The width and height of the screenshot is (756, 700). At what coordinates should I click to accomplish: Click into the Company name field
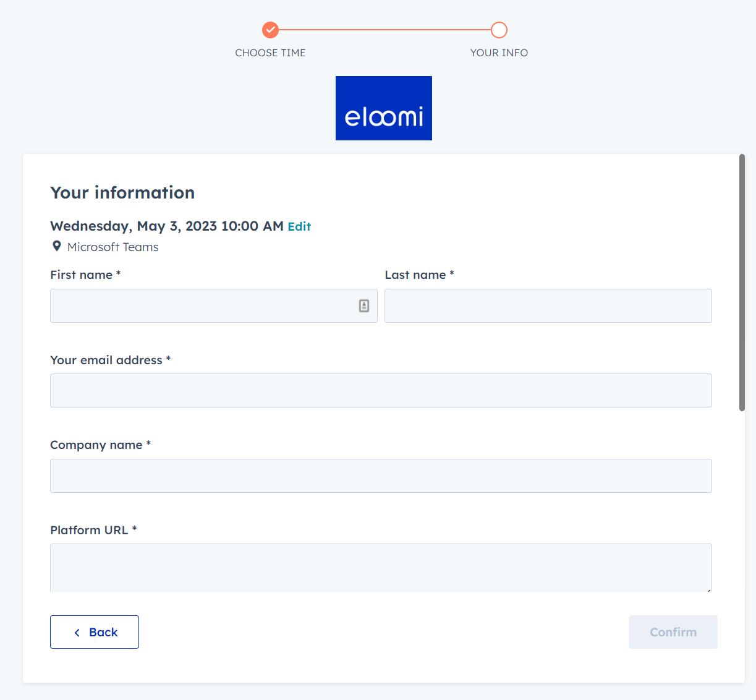click(x=381, y=476)
